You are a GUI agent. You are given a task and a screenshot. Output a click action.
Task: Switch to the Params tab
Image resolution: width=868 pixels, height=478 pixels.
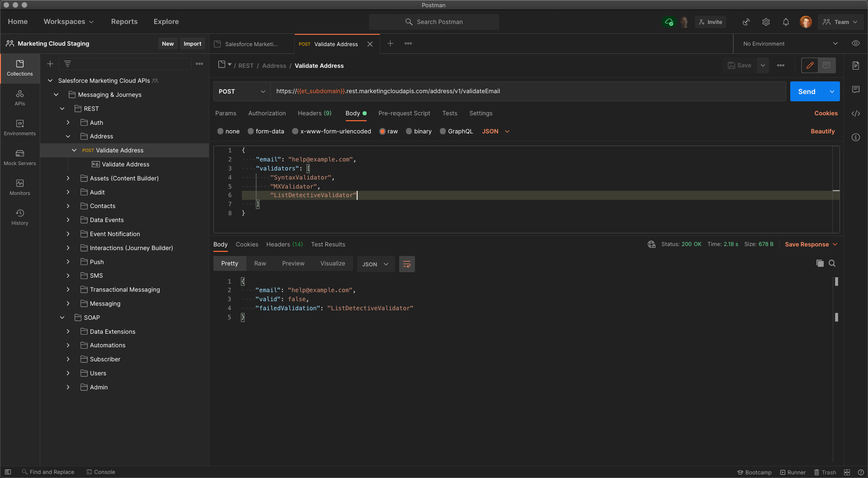[x=226, y=113]
